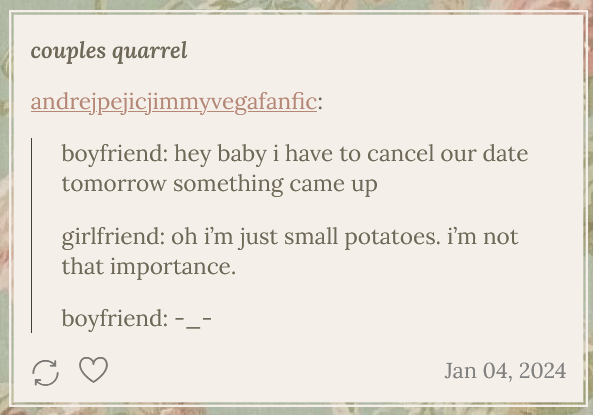
Task: Open the Jan 04, 2024 permalink
Action: (505, 370)
